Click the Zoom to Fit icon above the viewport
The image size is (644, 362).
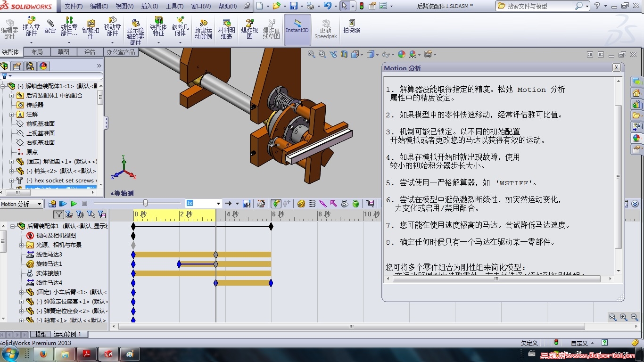(x=312, y=54)
